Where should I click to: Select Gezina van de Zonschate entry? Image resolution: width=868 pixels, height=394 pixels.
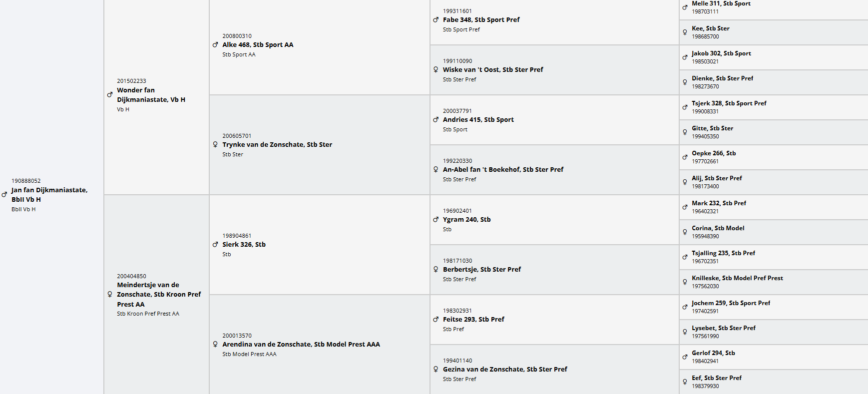(x=504, y=370)
